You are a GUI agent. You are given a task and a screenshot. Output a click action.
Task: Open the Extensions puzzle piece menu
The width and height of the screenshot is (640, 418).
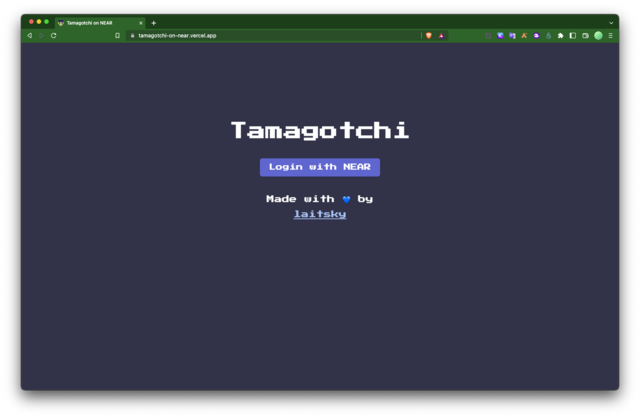pos(560,36)
